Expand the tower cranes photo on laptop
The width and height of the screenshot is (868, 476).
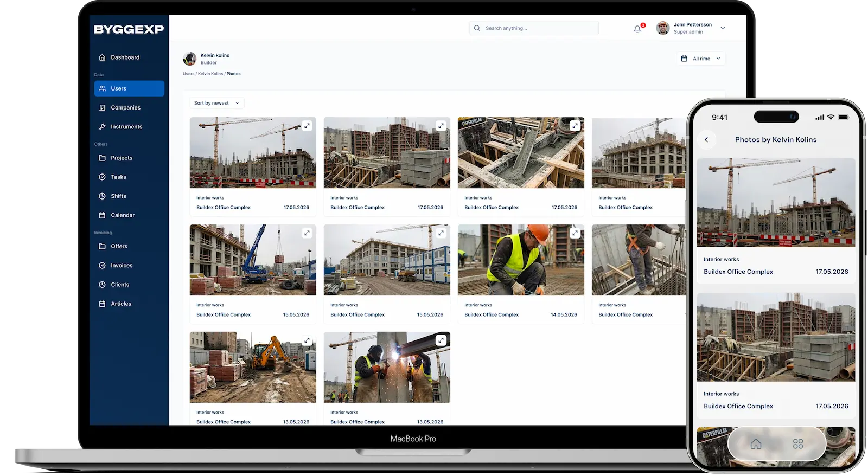tap(307, 126)
